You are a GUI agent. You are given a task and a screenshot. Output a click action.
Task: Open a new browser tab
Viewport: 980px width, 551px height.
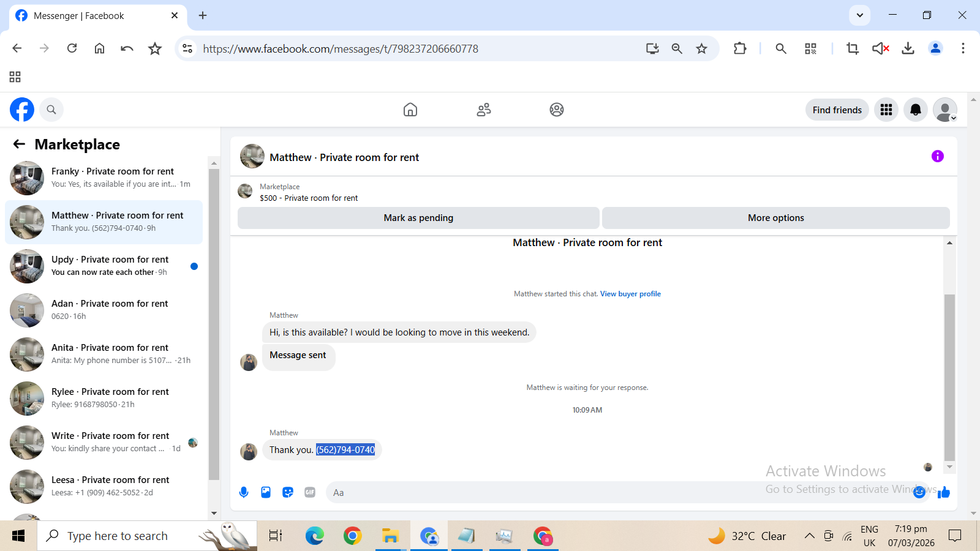click(203, 15)
